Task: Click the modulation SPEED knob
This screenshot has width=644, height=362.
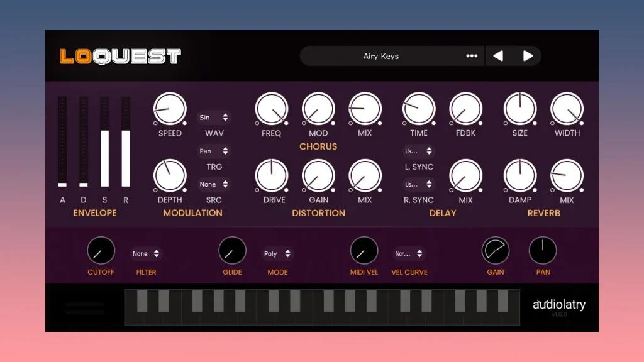Action: [170, 109]
